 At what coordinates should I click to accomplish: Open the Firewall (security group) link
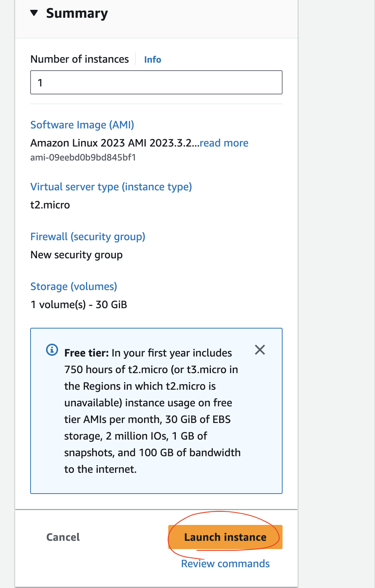click(88, 237)
